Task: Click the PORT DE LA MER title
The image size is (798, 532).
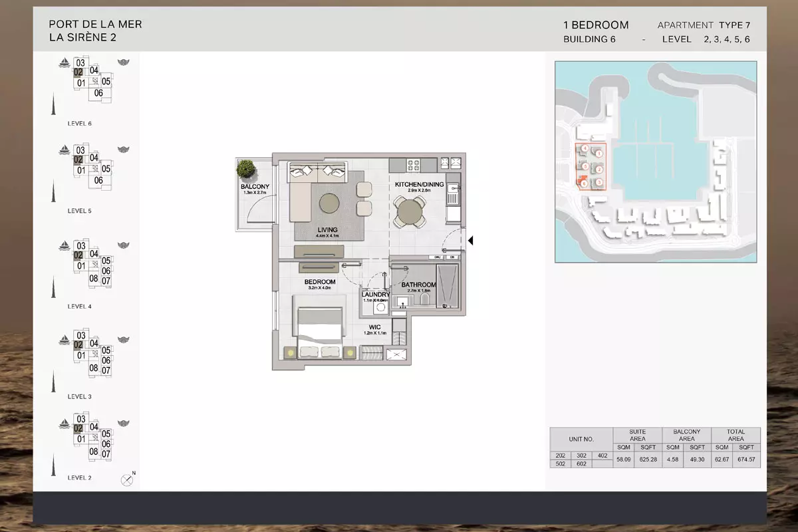Action: [95, 25]
